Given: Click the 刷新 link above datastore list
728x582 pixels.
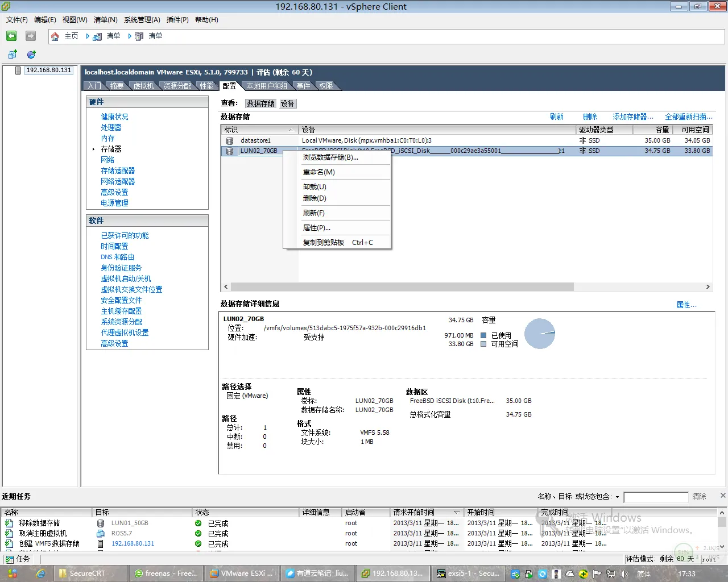Looking at the screenshot, I should [556, 117].
